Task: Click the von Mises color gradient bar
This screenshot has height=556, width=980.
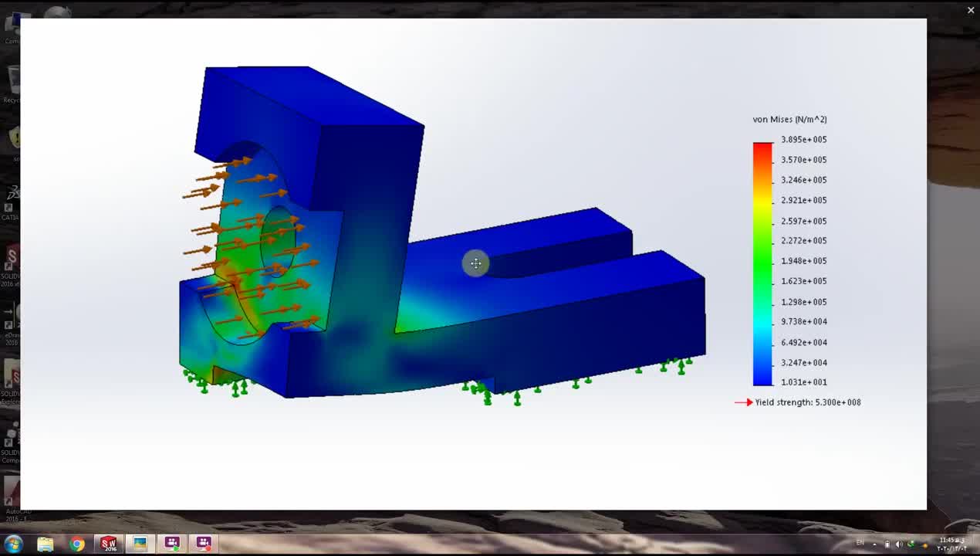Action: pos(762,264)
